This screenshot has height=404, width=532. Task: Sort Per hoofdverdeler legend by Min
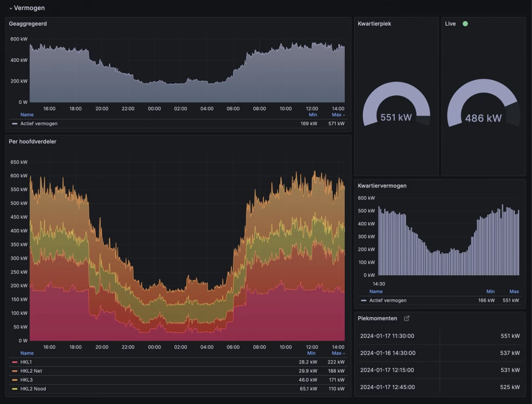coord(311,353)
